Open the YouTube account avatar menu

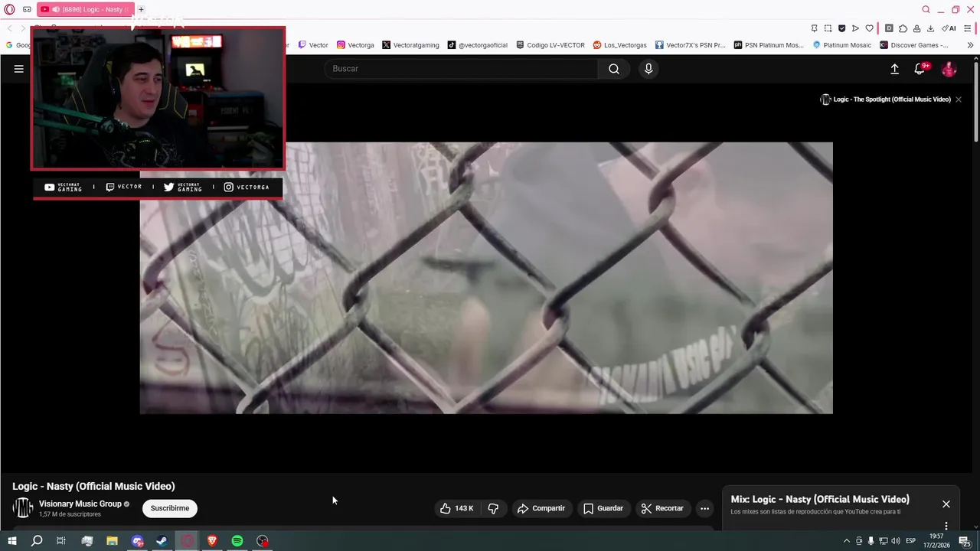949,69
